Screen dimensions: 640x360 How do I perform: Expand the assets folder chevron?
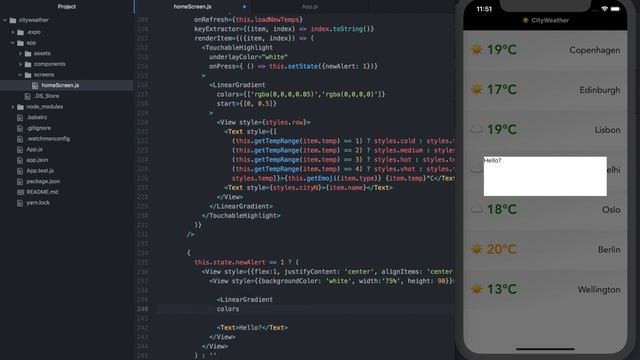[20, 53]
